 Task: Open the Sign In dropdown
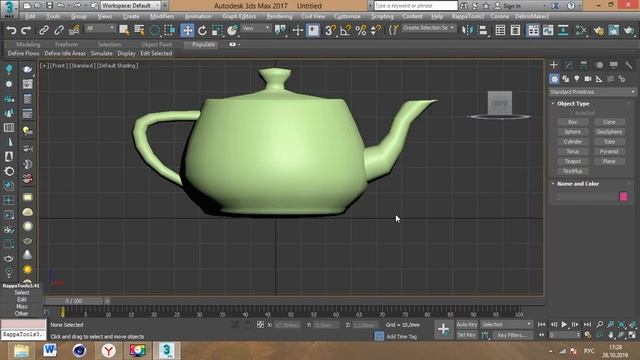[521, 6]
